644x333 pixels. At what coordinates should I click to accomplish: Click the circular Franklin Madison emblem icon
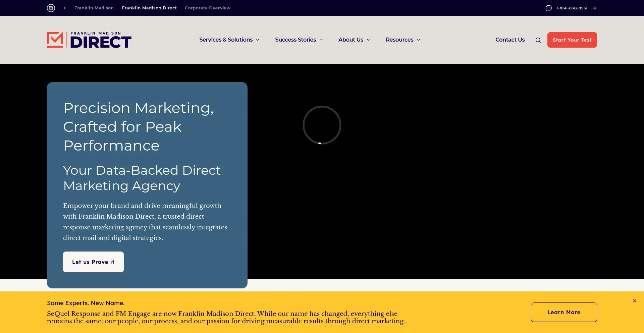(x=51, y=8)
